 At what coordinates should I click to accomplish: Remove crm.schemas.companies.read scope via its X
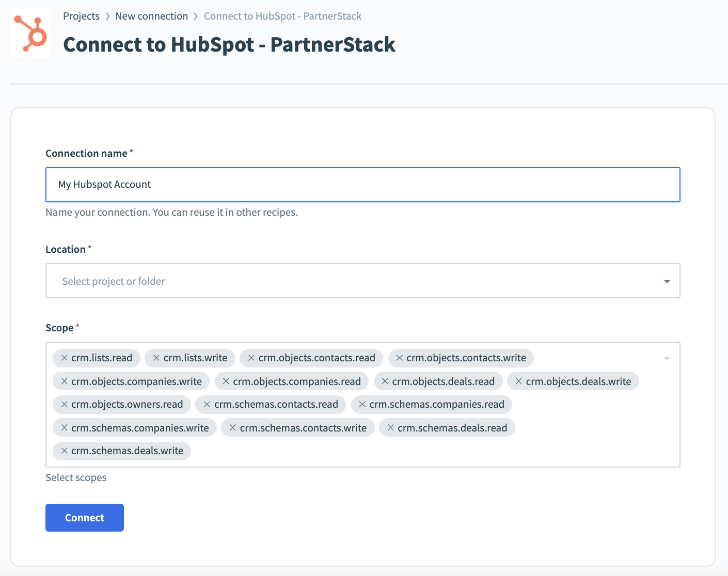tap(362, 404)
